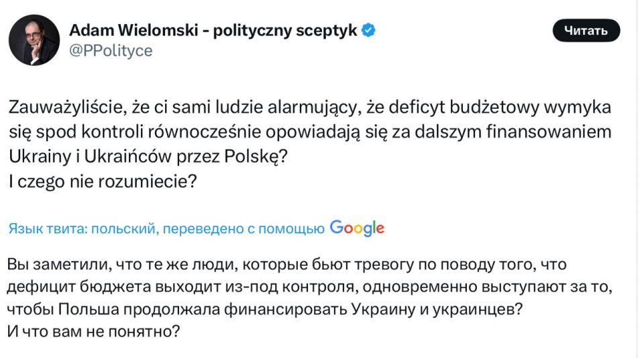This screenshot has width=644, height=358.
Task: Click the blue verified badge icon
Action: click(368, 30)
